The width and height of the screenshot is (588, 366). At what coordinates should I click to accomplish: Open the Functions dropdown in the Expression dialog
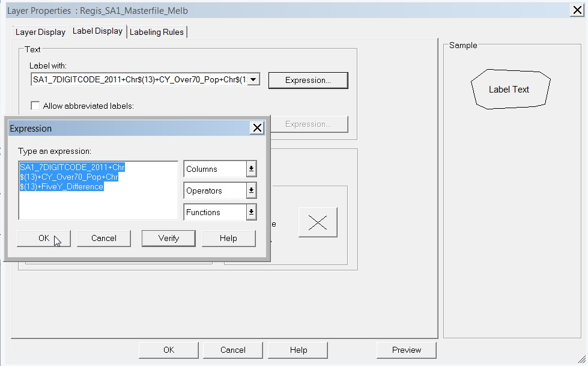[252, 212]
